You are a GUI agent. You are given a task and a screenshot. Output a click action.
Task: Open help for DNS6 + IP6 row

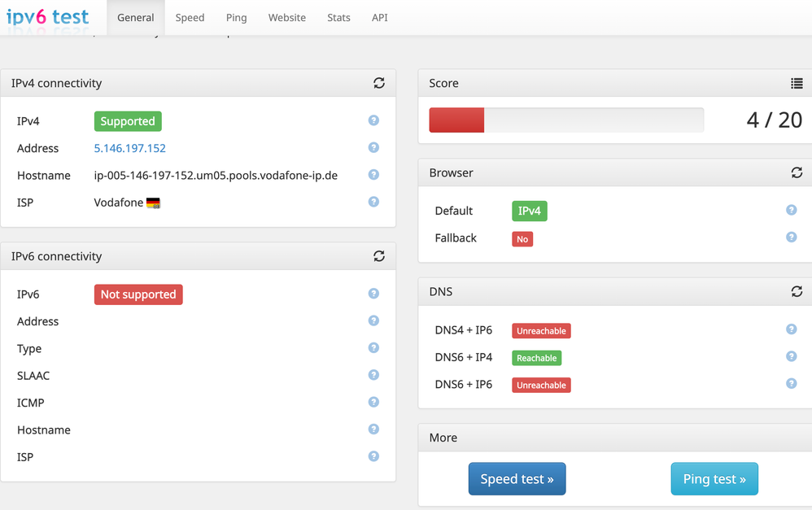click(792, 383)
